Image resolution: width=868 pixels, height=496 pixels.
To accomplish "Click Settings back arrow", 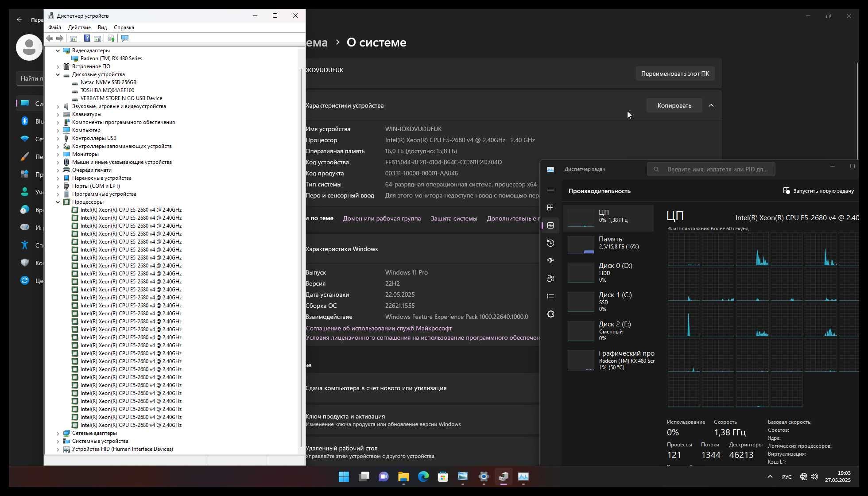I will [19, 19].
